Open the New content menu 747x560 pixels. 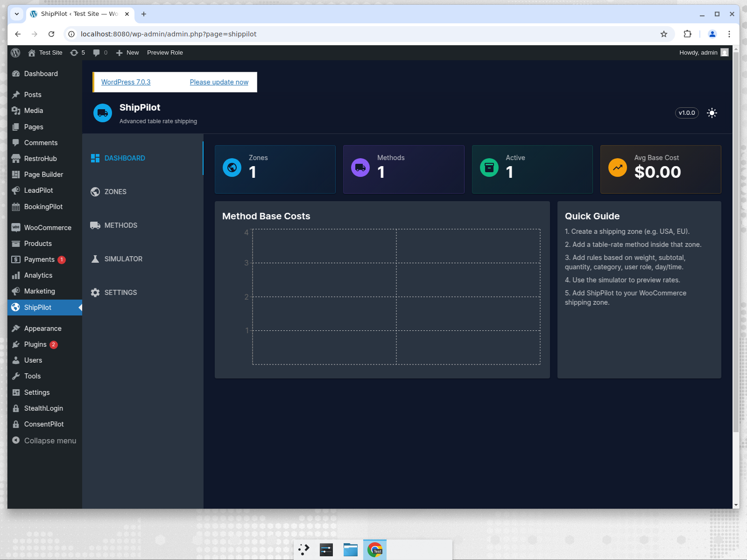coord(127,53)
